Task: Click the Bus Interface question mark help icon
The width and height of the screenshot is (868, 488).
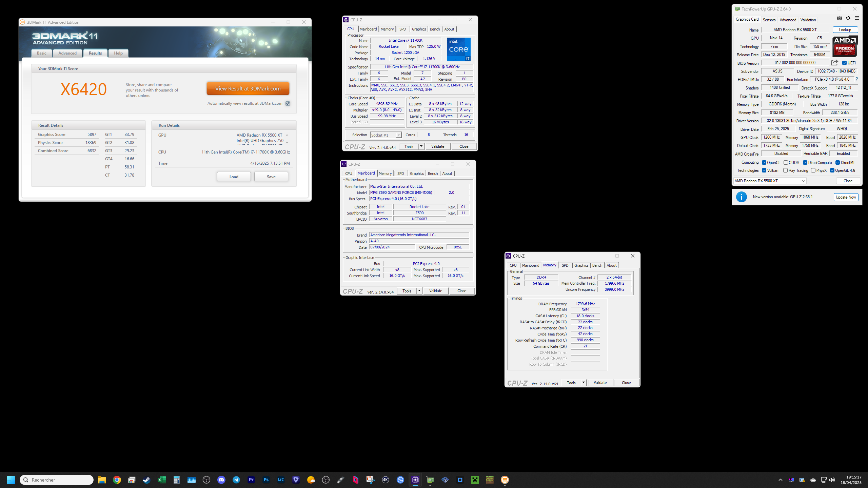Action: (x=857, y=79)
